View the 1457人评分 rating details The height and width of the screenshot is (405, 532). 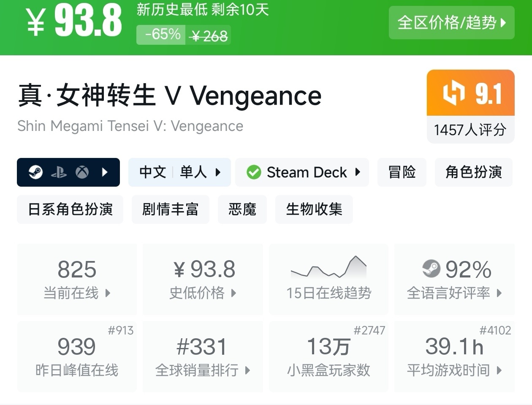[x=470, y=130]
